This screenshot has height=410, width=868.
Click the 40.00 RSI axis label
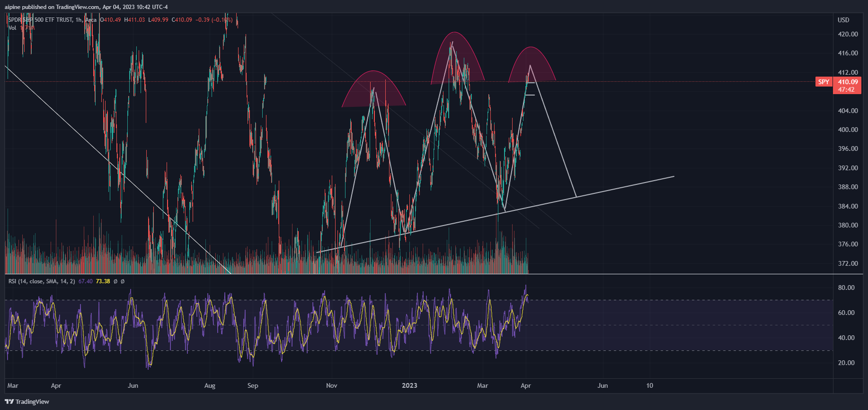pos(846,338)
